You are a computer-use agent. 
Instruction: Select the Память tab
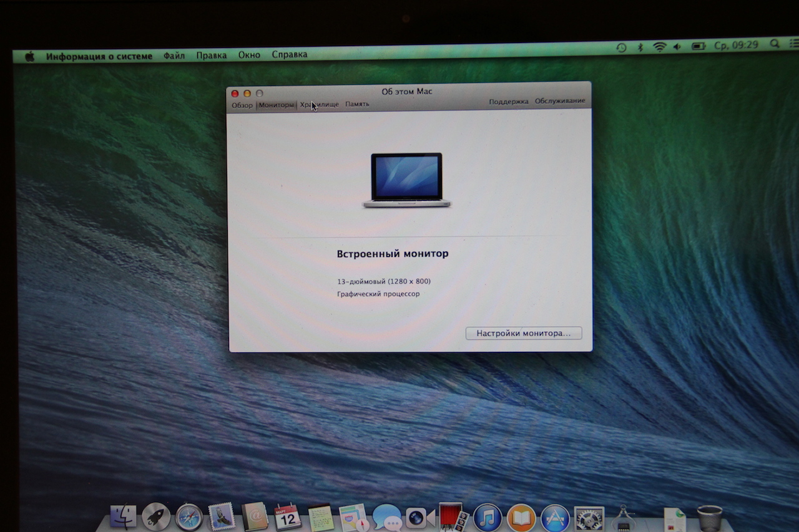pyautogui.click(x=357, y=104)
